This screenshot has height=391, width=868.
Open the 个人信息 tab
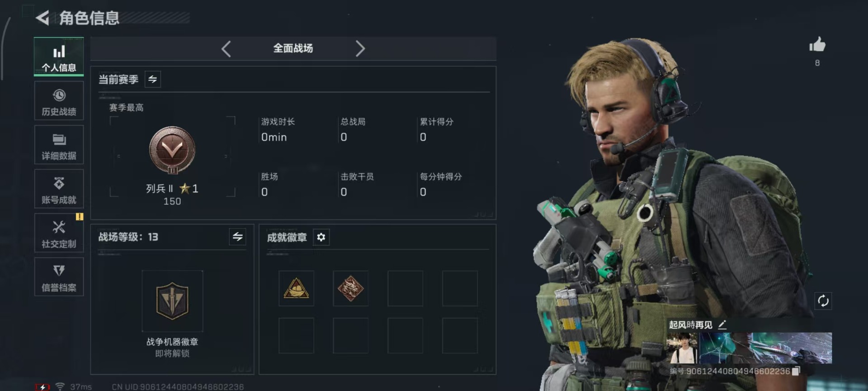pos(59,57)
